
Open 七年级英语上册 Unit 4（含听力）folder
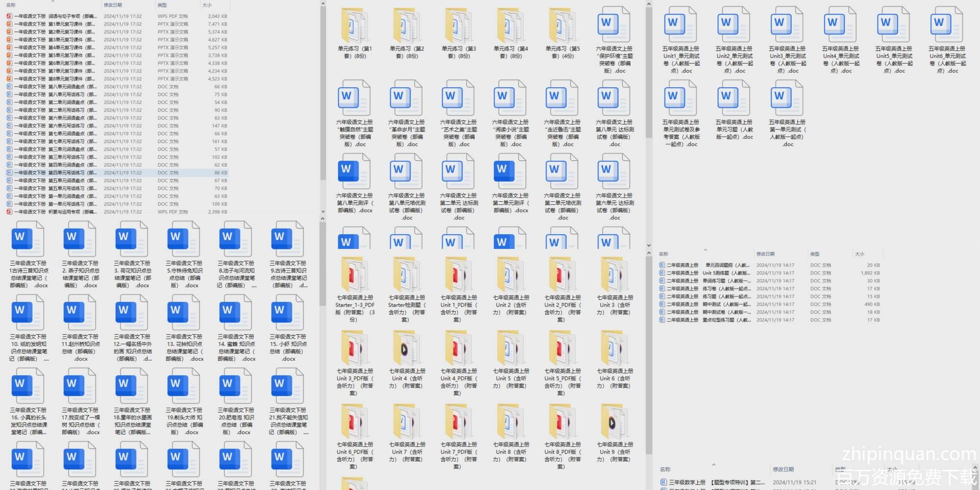click(406, 348)
